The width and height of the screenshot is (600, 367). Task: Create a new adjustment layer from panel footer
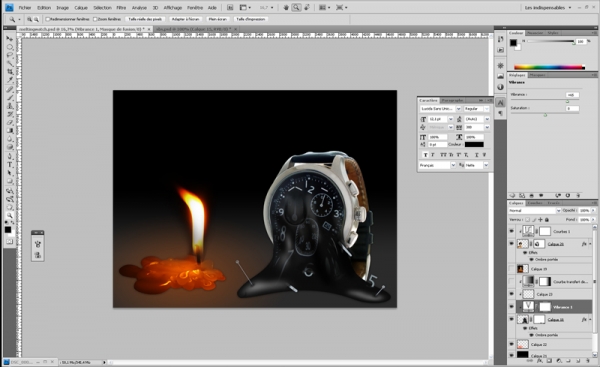(x=559, y=361)
